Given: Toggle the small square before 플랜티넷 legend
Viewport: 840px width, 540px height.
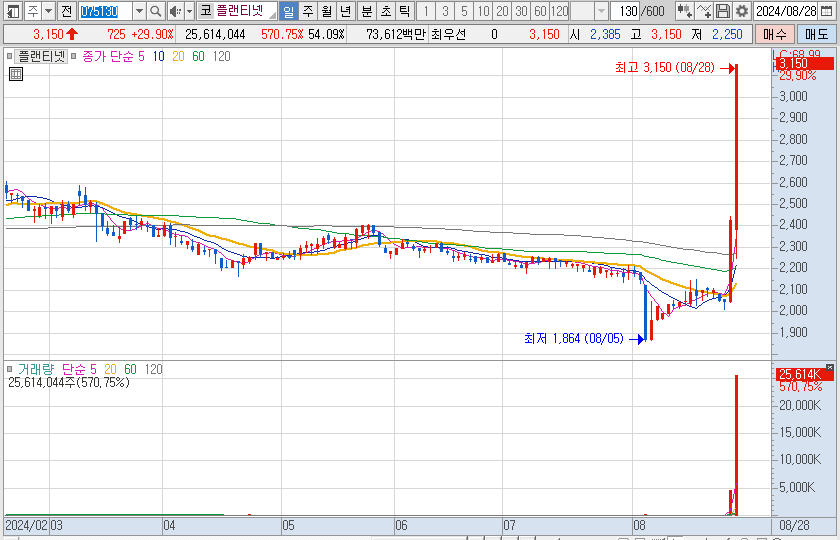Looking at the screenshot, I should pyautogui.click(x=10, y=56).
